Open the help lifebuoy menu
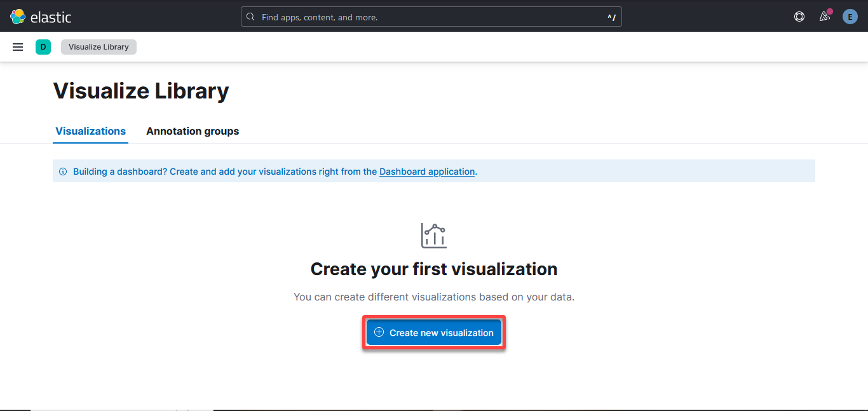868x411 pixels. click(799, 17)
